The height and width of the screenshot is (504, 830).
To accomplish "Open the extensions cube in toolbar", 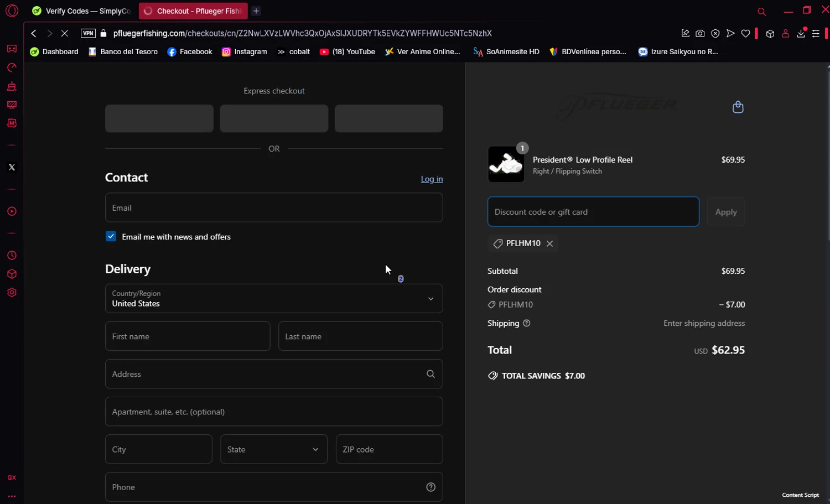I will point(770,34).
